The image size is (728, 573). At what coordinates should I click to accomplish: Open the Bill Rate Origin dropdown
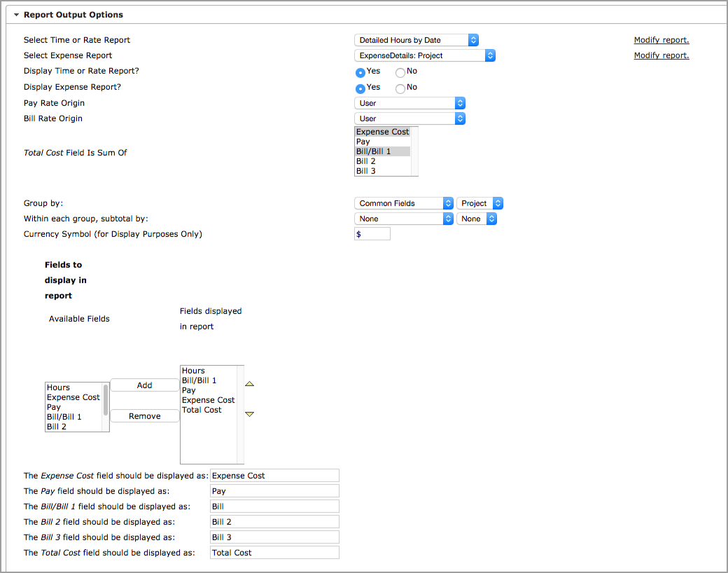pyautogui.click(x=409, y=118)
